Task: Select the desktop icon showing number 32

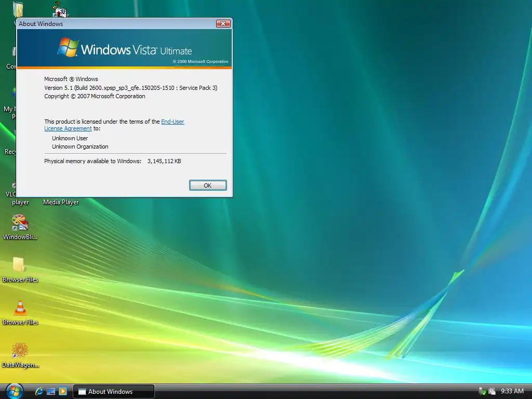Action: tap(60, 9)
